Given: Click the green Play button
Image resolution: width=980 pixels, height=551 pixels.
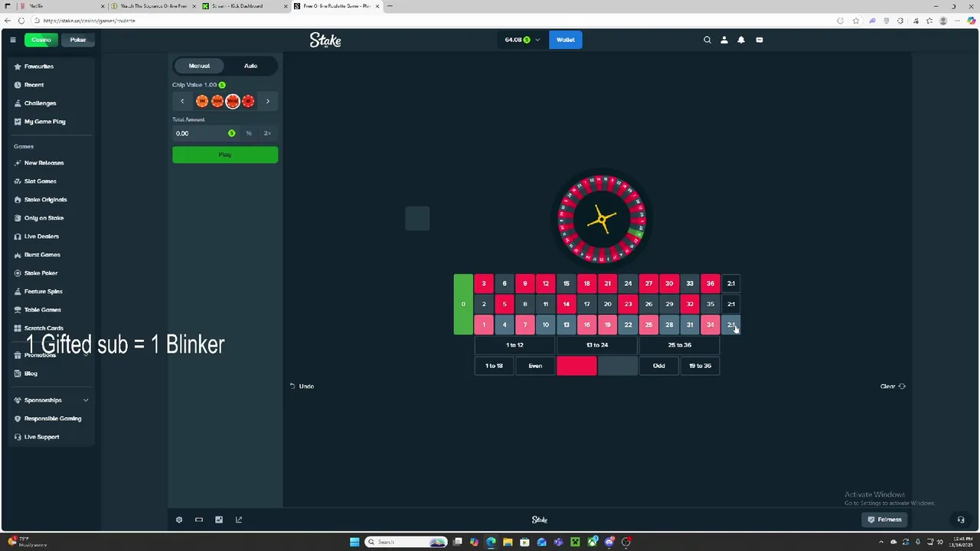Looking at the screenshot, I should pyautogui.click(x=225, y=155).
